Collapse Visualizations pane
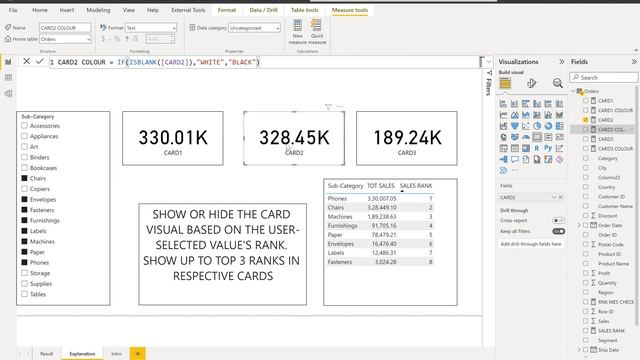The width and height of the screenshot is (640, 360). [562, 62]
